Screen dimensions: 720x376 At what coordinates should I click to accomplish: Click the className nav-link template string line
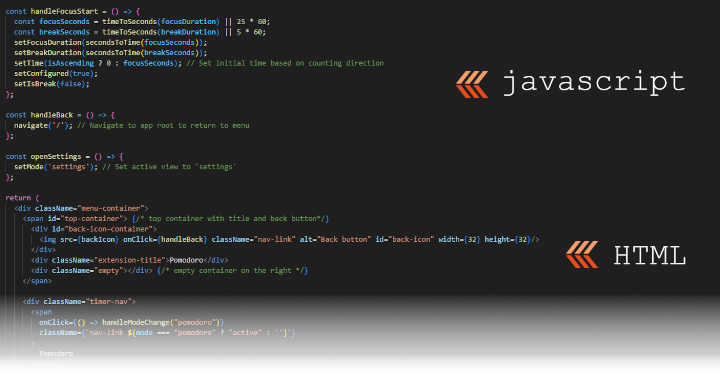point(167,333)
